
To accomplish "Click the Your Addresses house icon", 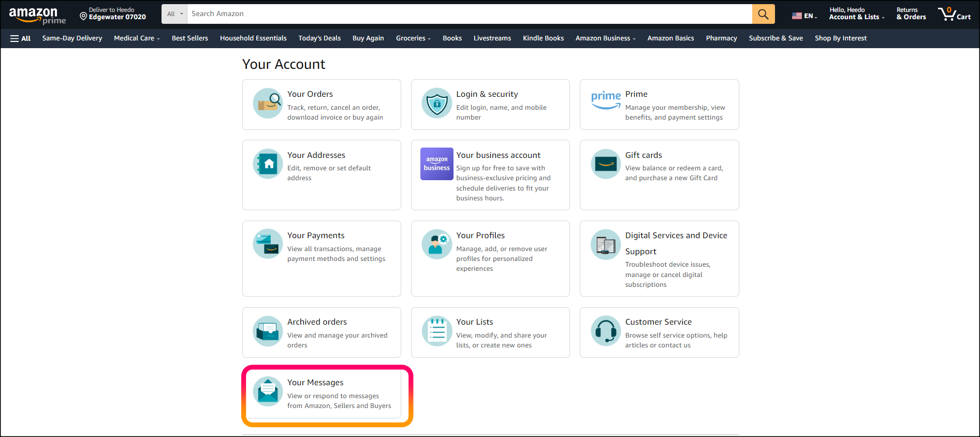I will pos(268,164).
